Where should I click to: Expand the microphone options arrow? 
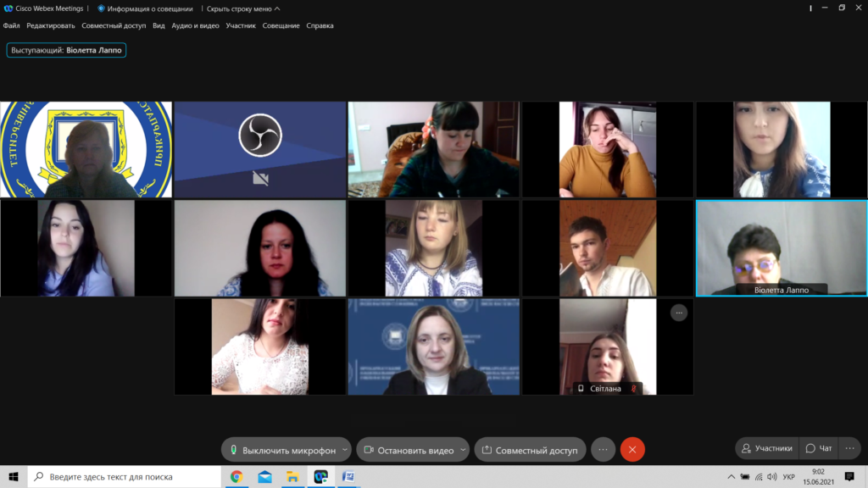[x=343, y=450]
